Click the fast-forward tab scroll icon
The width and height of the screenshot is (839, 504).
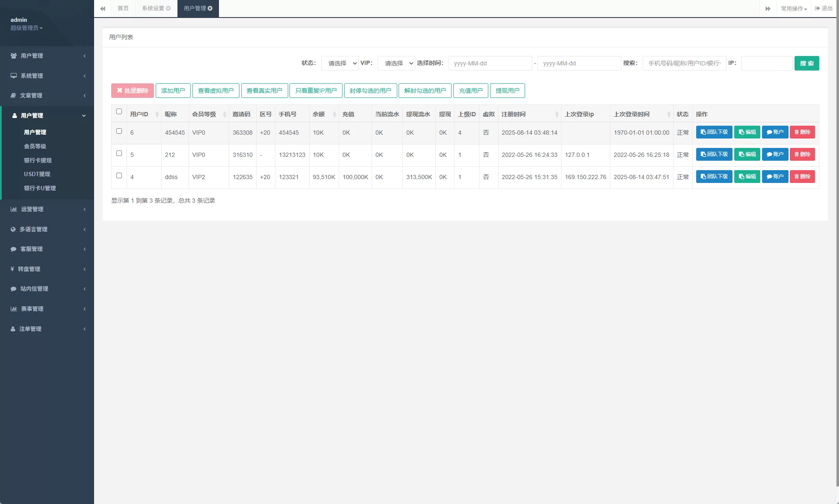(768, 9)
